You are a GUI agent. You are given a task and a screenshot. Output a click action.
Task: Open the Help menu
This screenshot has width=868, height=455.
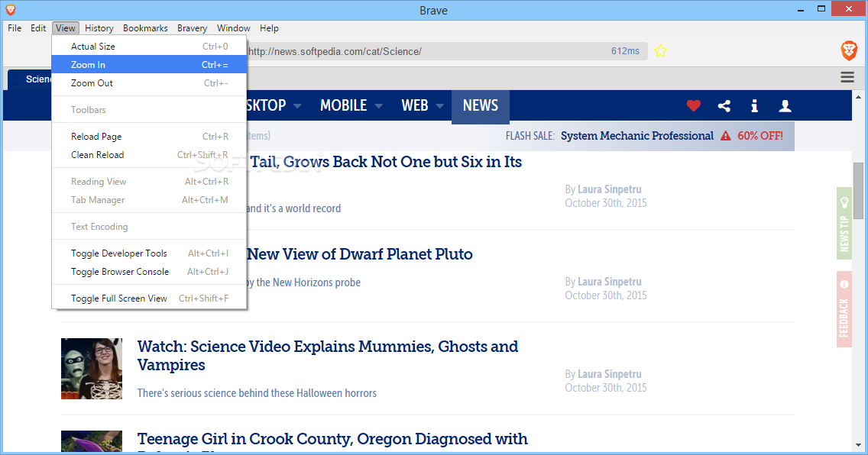pos(269,28)
